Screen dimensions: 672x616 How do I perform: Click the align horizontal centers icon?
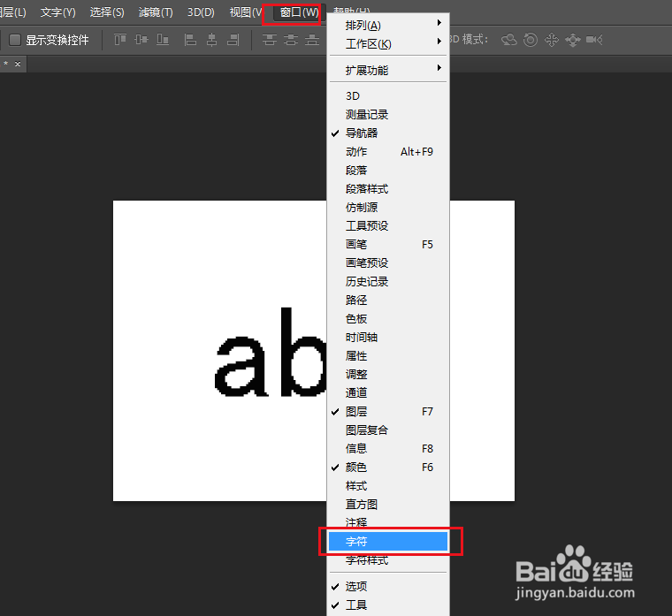pos(211,40)
